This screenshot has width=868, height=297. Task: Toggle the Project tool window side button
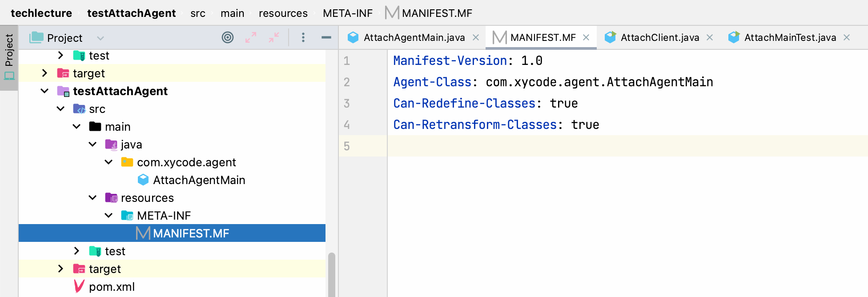pyautogui.click(x=9, y=58)
